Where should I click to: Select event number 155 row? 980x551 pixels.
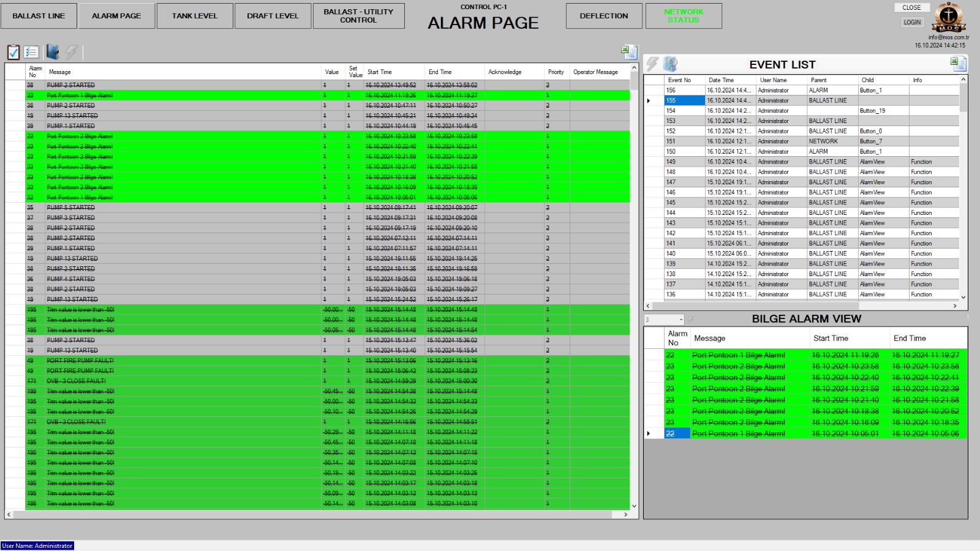[x=684, y=100]
